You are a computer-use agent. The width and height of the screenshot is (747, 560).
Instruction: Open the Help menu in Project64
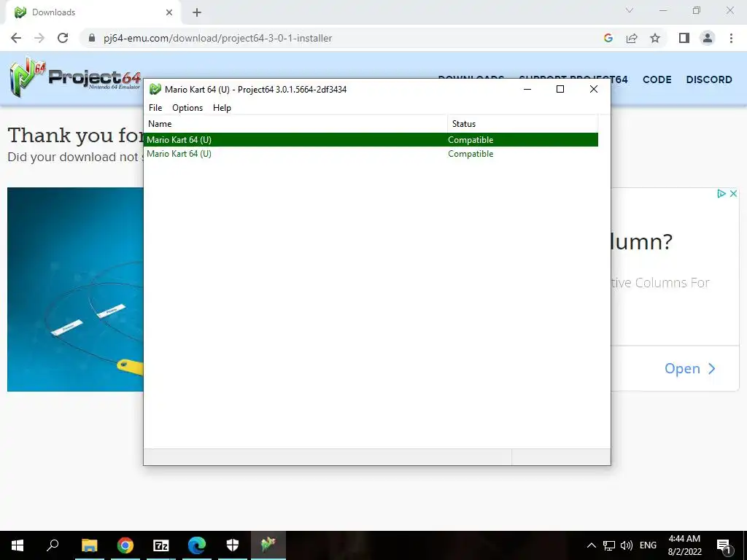[x=222, y=108]
